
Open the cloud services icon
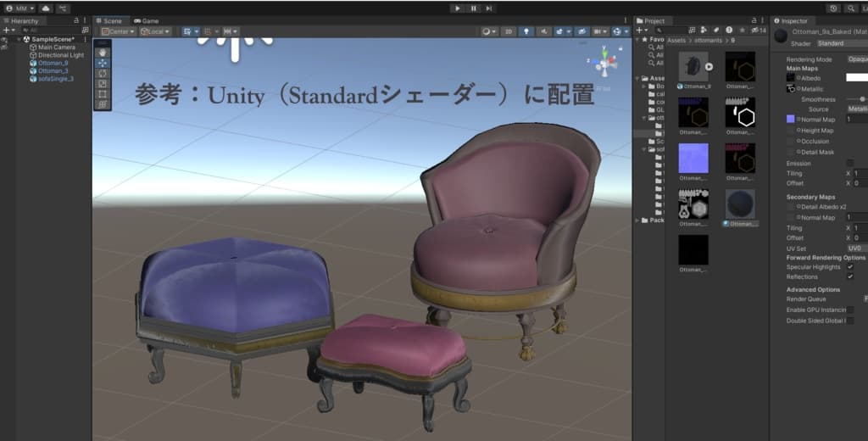pos(46,8)
